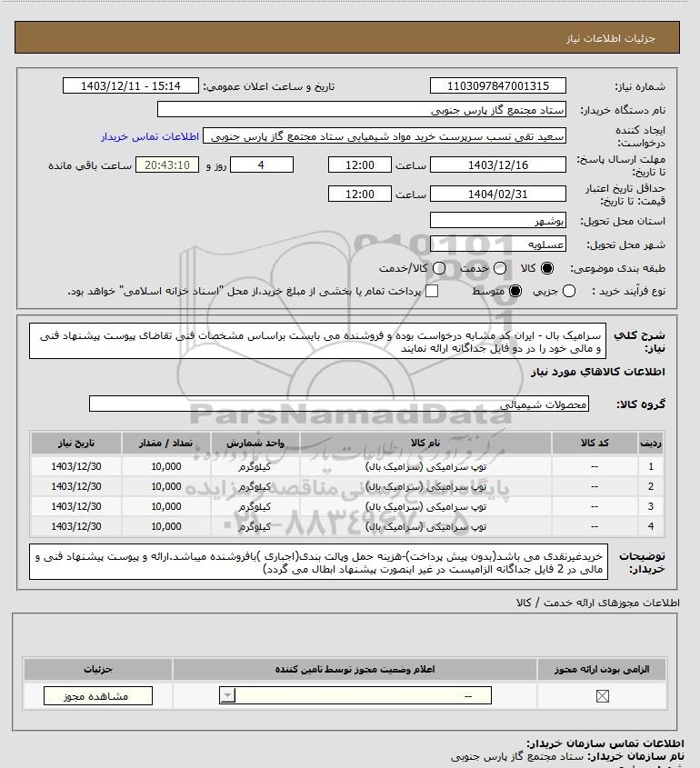Toggle the mandatory license checkbox icon
The height and width of the screenshot is (768, 700).
tap(603, 696)
